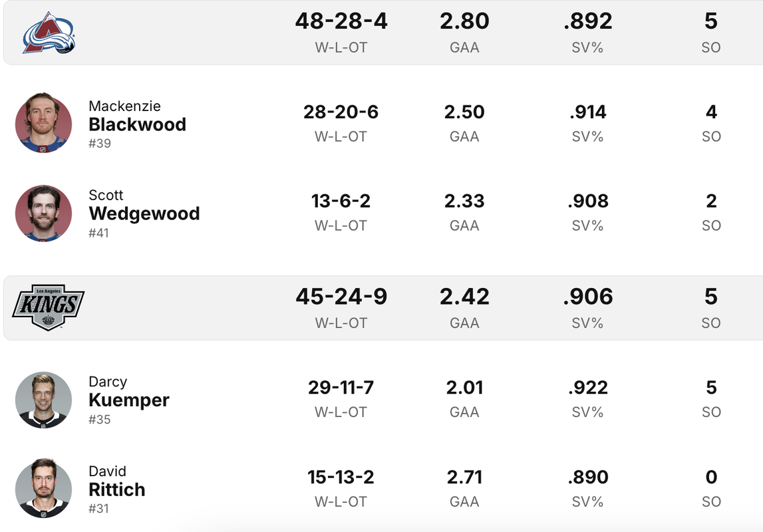Click Blackwood's jersey number #39
The width and height of the screenshot is (763, 532).
point(100,144)
